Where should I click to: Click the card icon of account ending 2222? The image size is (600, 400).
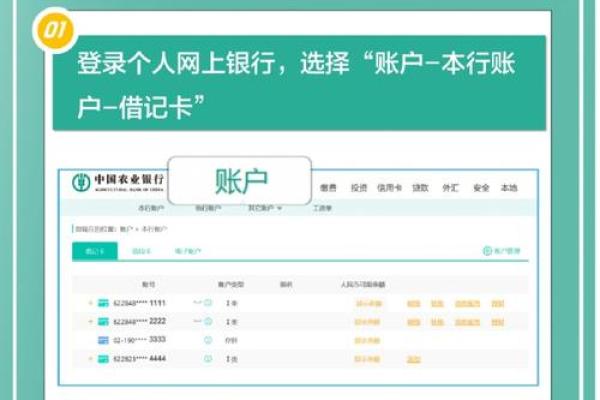(x=103, y=322)
